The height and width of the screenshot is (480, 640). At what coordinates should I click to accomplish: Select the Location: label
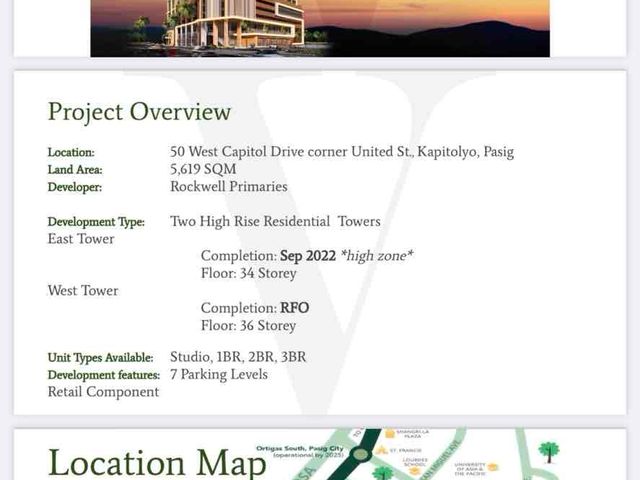71,152
